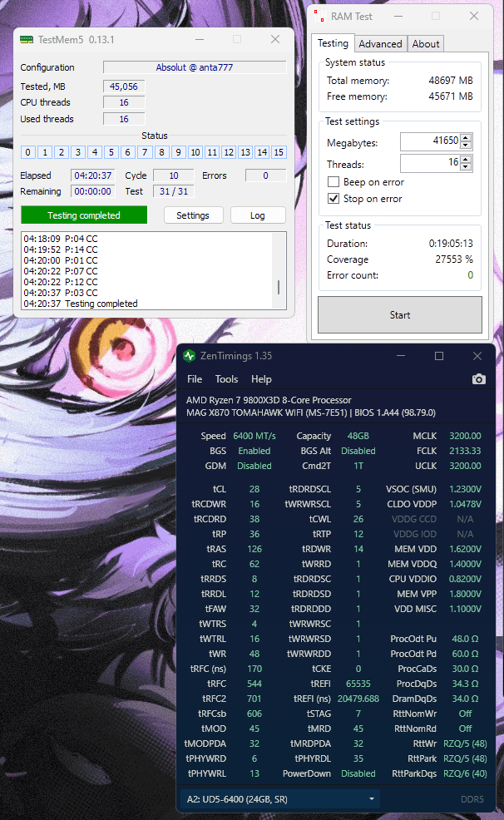Open the A2: UD5-6400 module dropdown
Screen dimensions: 504x820
click(x=280, y=799)
